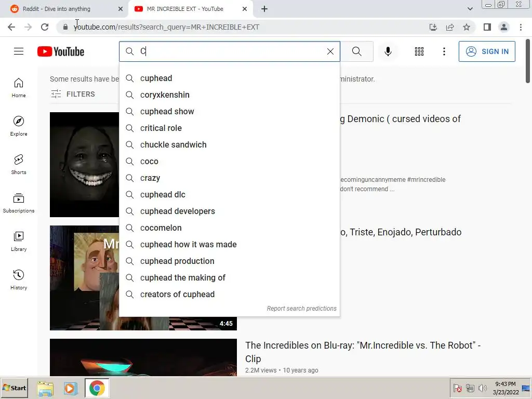Open the YouTube apps grid
532x399 pixels.
419,51
